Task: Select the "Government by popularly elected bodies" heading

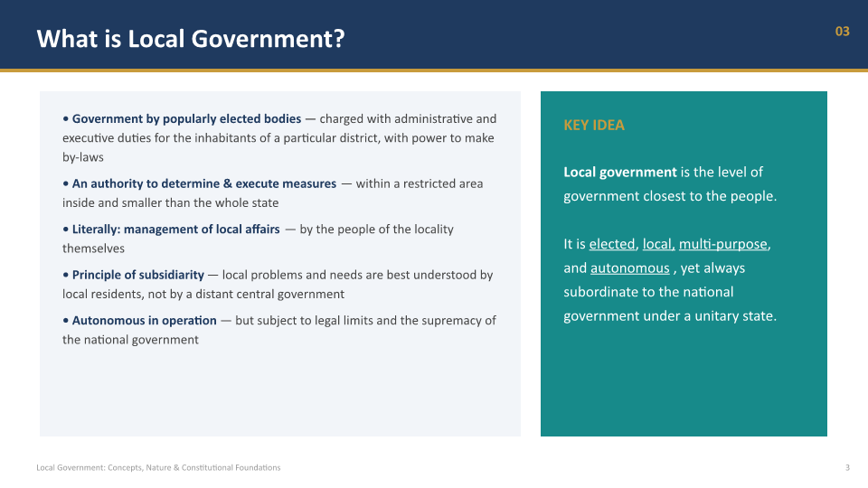Action: 186,119
